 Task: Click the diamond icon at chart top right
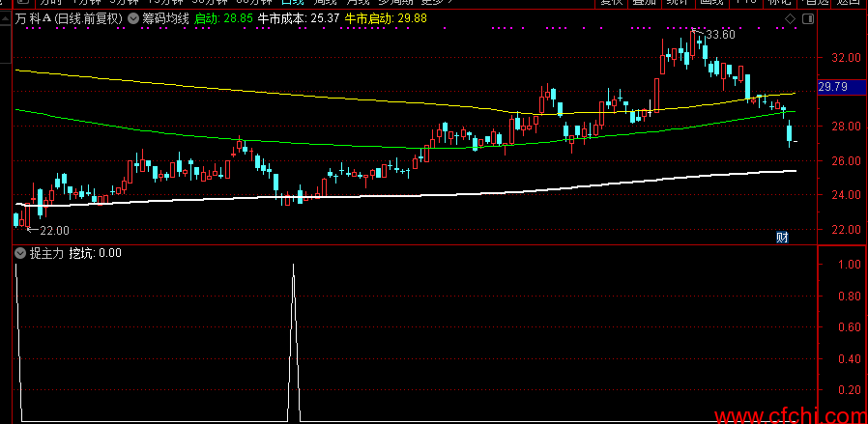click(x=791, y=19)
